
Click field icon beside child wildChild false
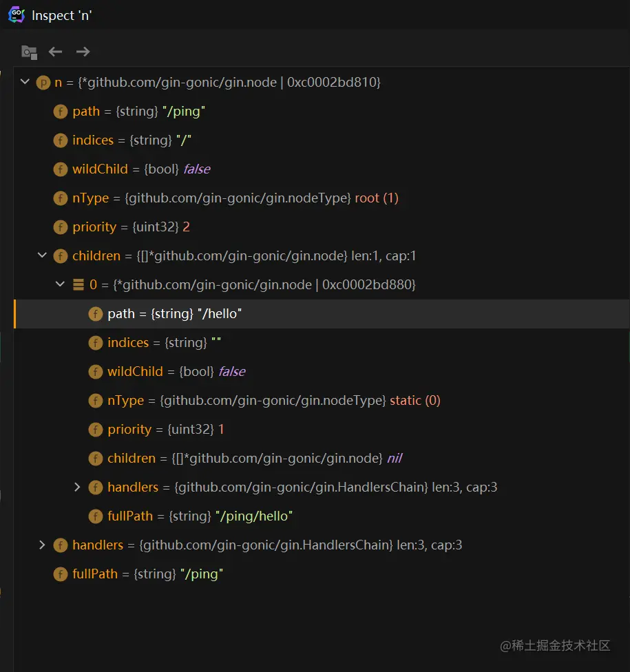tap(96, 372)
